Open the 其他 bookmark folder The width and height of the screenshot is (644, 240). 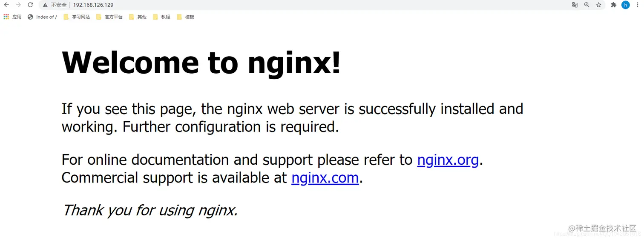click(138, 17)
